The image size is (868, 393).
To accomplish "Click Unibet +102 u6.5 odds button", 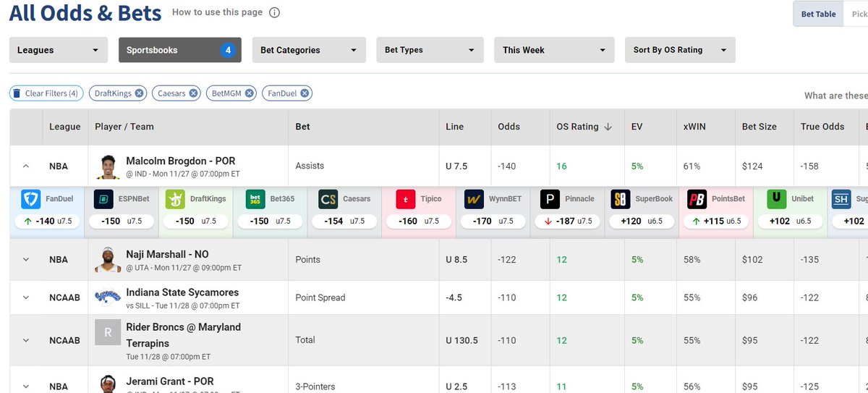I will pos(791,221).
